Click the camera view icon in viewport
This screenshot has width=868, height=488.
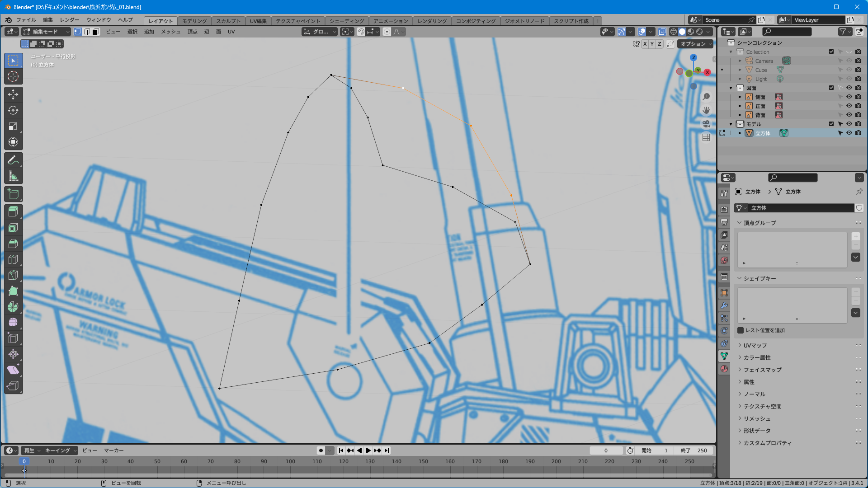706,124
